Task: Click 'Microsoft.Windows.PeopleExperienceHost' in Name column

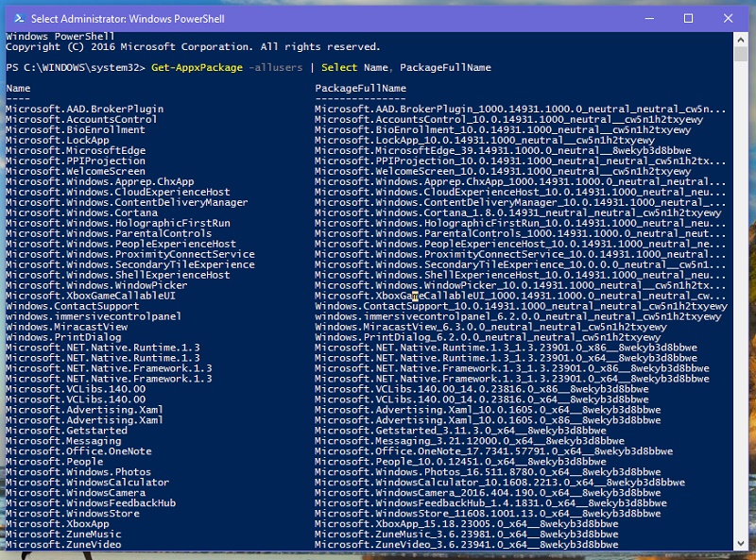Action: [121, 244]
